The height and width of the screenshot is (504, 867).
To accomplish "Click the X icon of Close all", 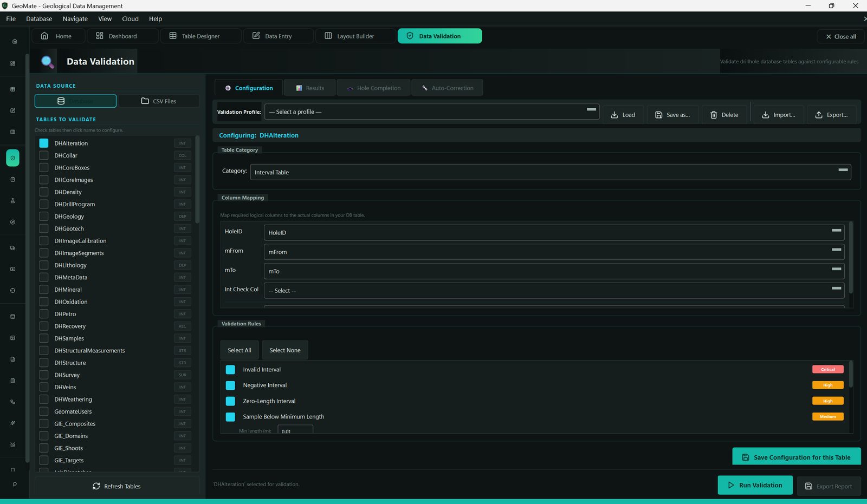I will pos(829,37).
